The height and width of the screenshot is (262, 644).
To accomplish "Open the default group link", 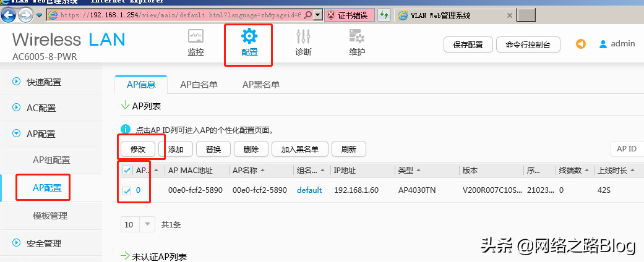I will pyautogui.click(x=309, y=190).
